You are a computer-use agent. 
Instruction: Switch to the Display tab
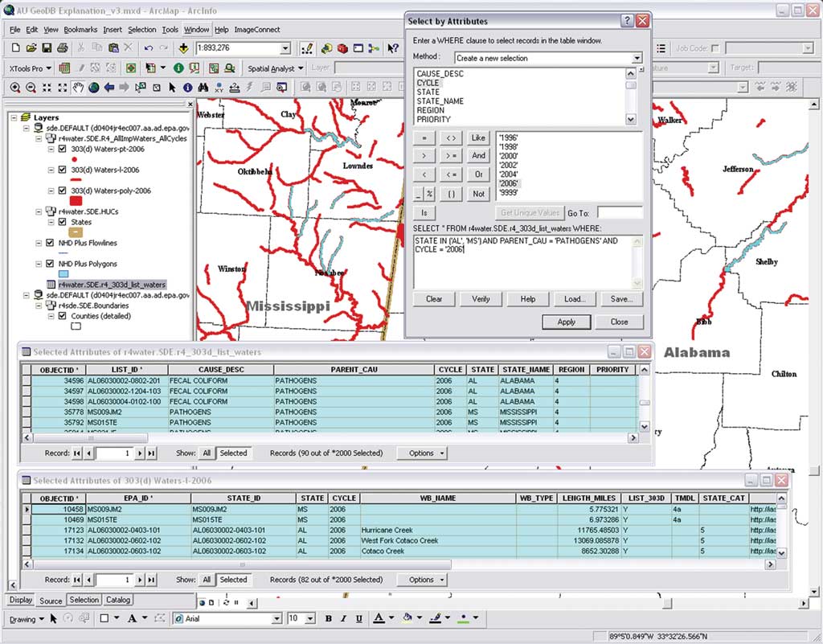[x=21, y=600]
